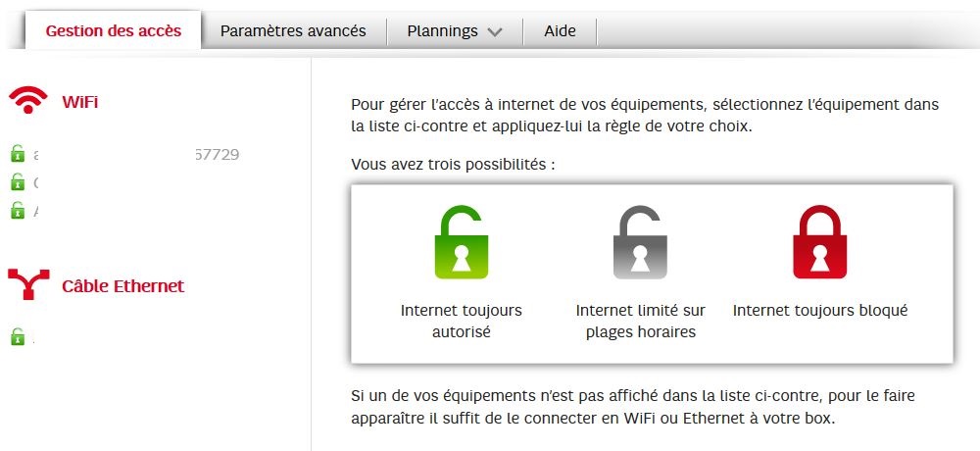Click the red WiFi signal icon
This screenshot has height=451, width=980.
[x=28, y=101]
